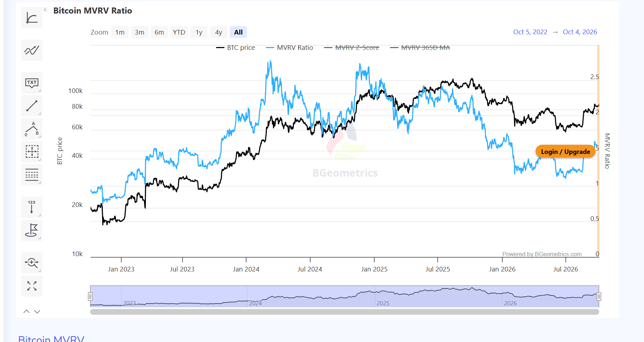Click the down chevron below toolbar
Image resolution: width=644 pixels, height=342 pixels.
[x=37, y=311]
